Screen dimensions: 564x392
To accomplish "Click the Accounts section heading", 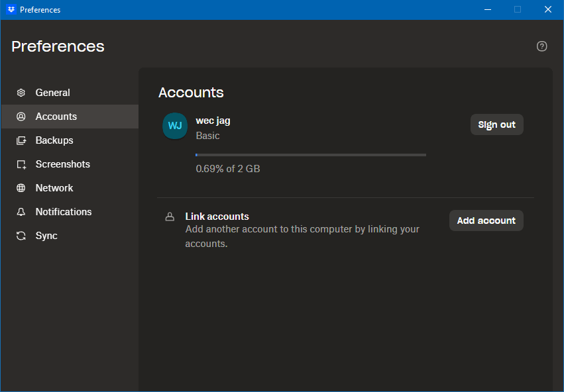I will click(x=191, y=93).
